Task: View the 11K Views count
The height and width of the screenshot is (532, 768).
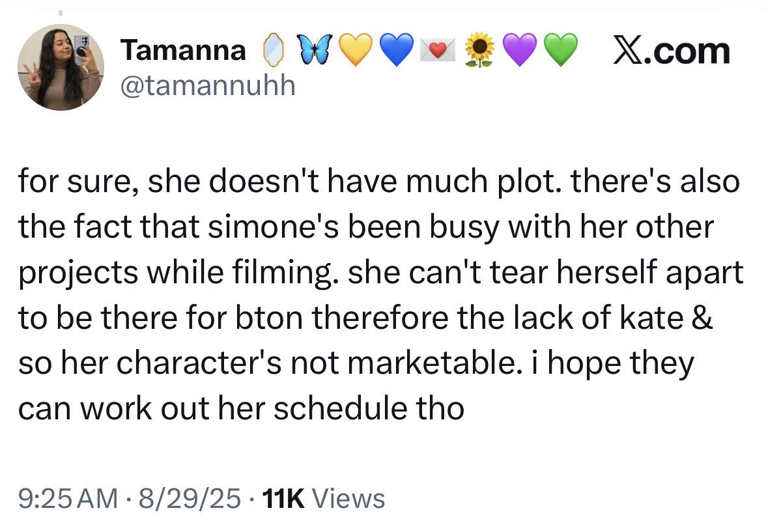Action: [322, 499]
